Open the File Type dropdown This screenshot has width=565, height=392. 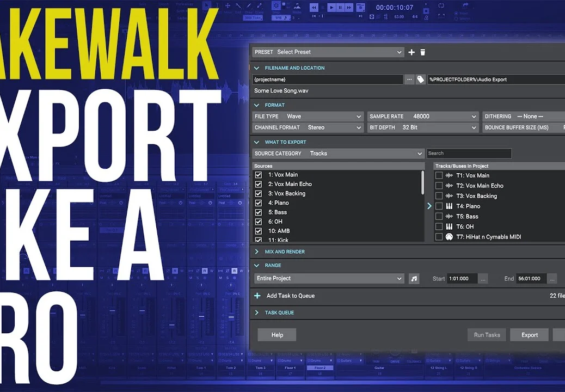(x=308, y=117)
